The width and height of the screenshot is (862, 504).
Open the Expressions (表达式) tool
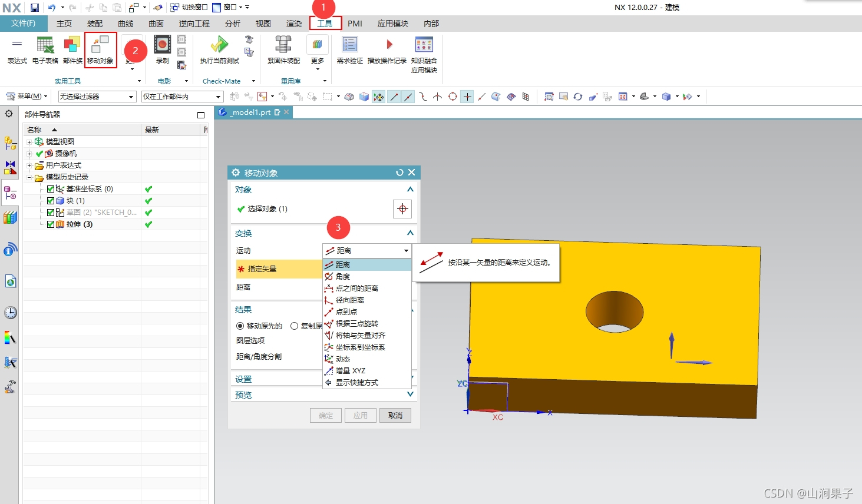pyautogui.click(x=17, y=50)
